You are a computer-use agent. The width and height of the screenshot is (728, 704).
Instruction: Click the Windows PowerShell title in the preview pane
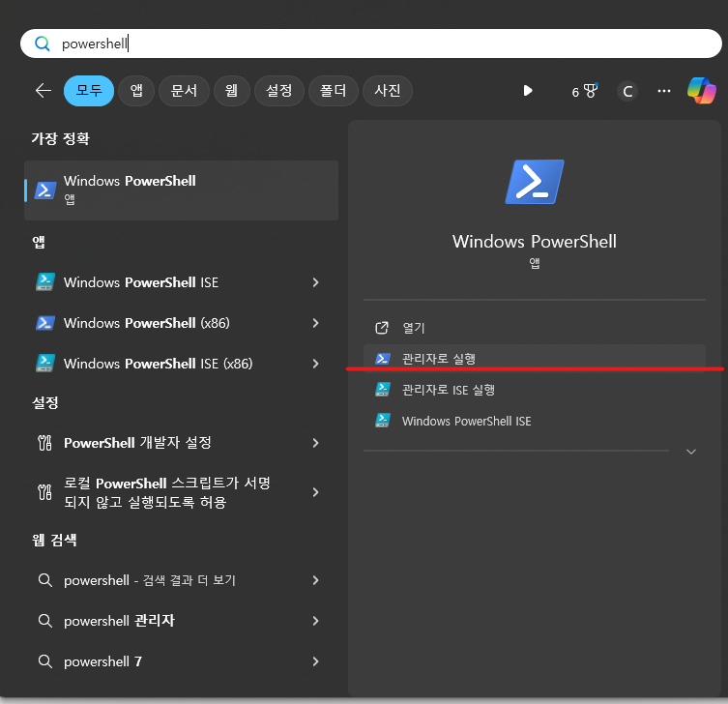point(535,242)
